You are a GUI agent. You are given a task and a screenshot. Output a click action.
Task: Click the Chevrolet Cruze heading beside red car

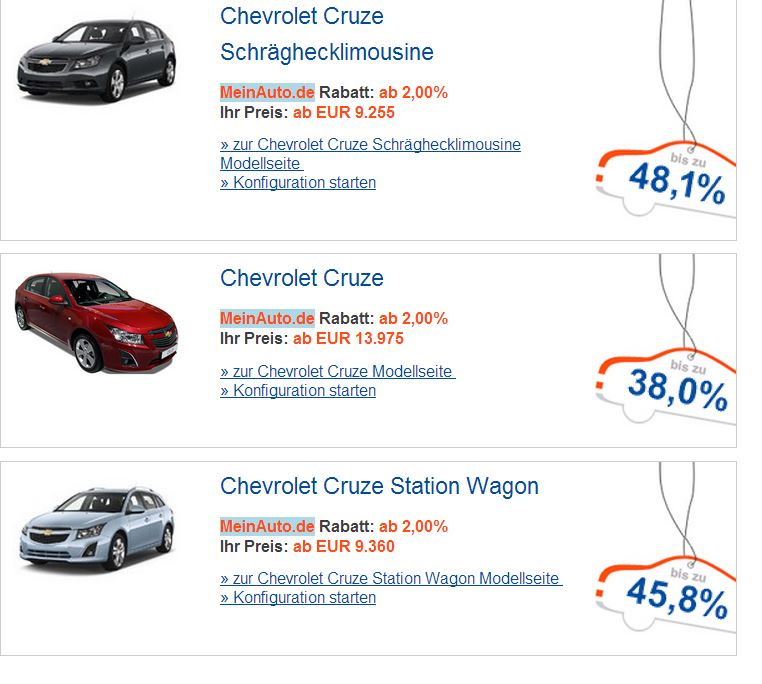[302, 278]
